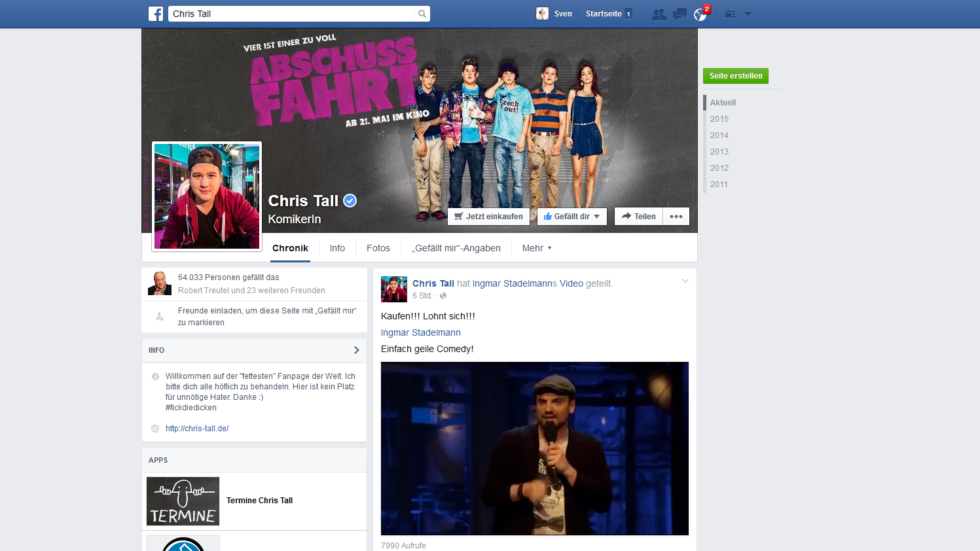This screenshot has height=551, width=980.
Task: Play the shared Ingmar Stadelmann video
Action: [x=535, y=448]
